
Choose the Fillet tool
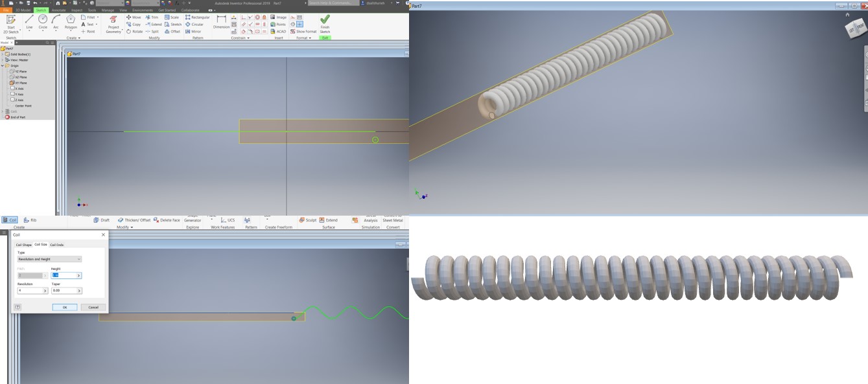[89, 17]
